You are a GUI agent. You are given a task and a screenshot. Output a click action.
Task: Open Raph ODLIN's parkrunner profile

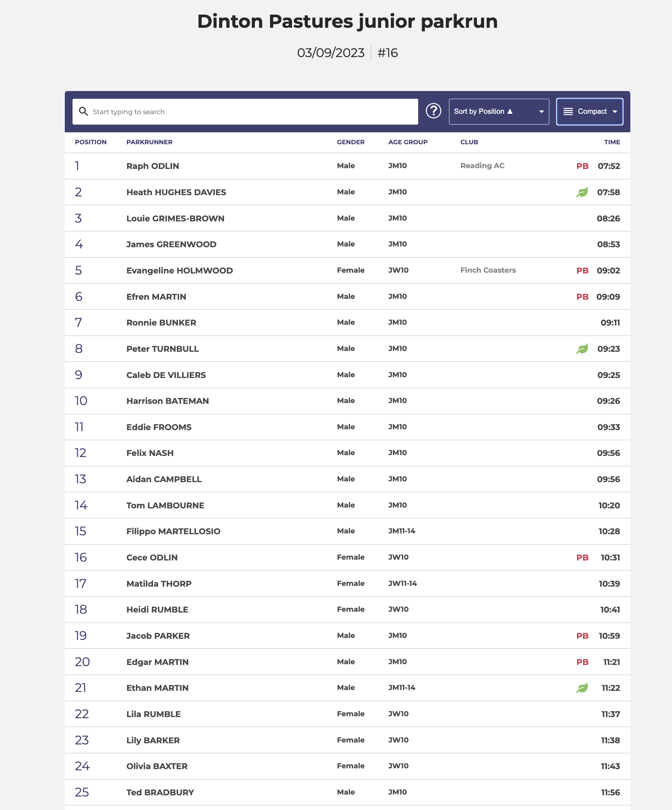pos(152,166)
